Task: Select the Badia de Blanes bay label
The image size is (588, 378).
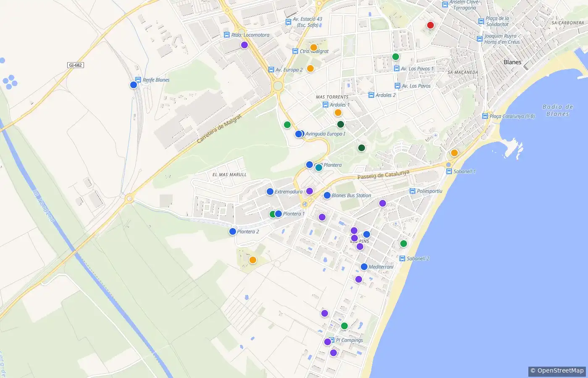Action: pos(558,110)
